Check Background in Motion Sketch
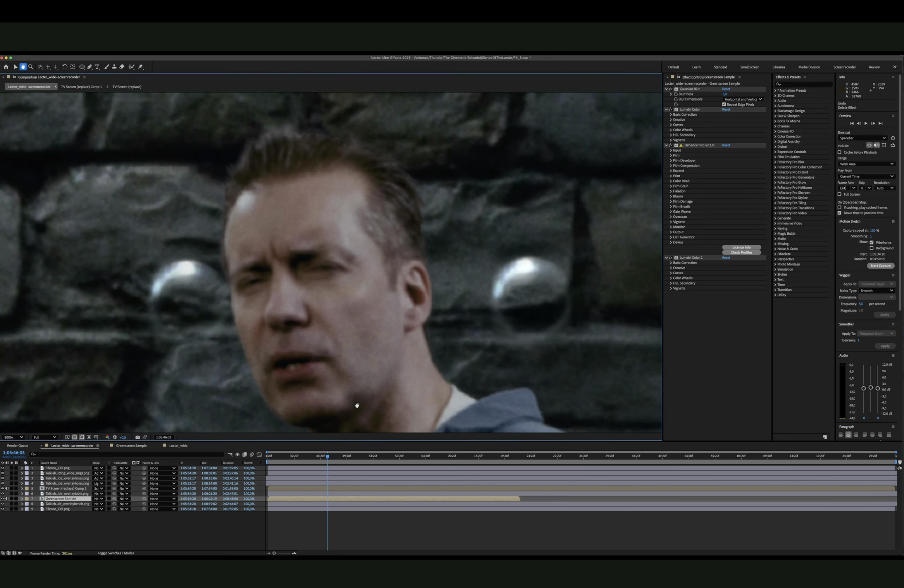This screenshot has height=588, width=904. (x=872, y=248)
